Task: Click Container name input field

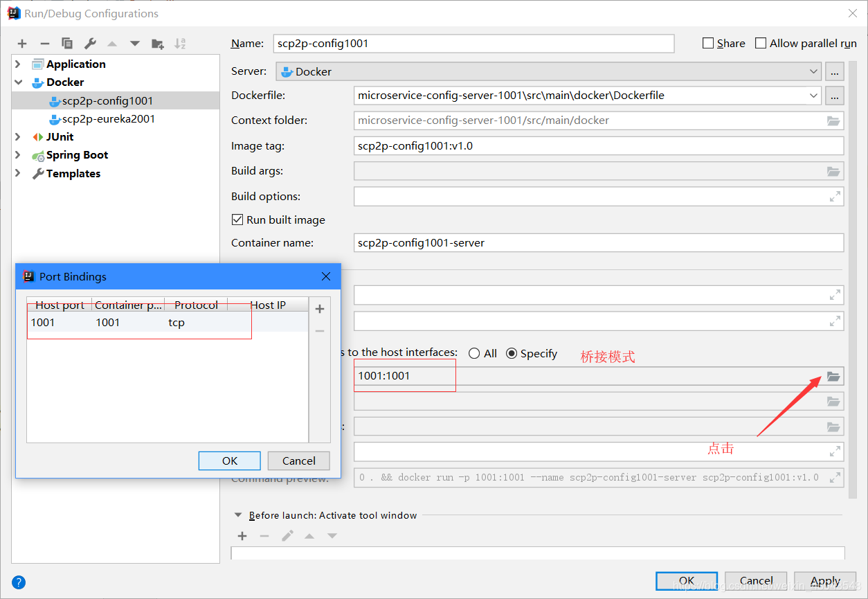Action: (599, 242)
